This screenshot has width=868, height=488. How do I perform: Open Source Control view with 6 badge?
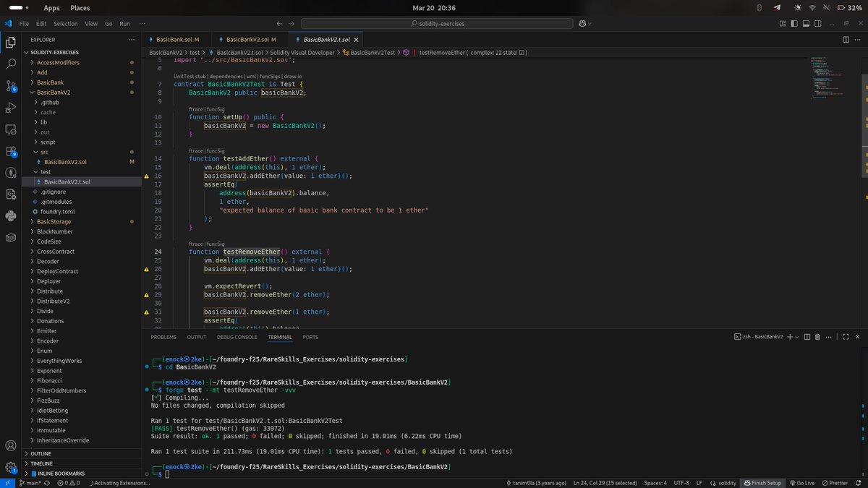click(11, 86)
